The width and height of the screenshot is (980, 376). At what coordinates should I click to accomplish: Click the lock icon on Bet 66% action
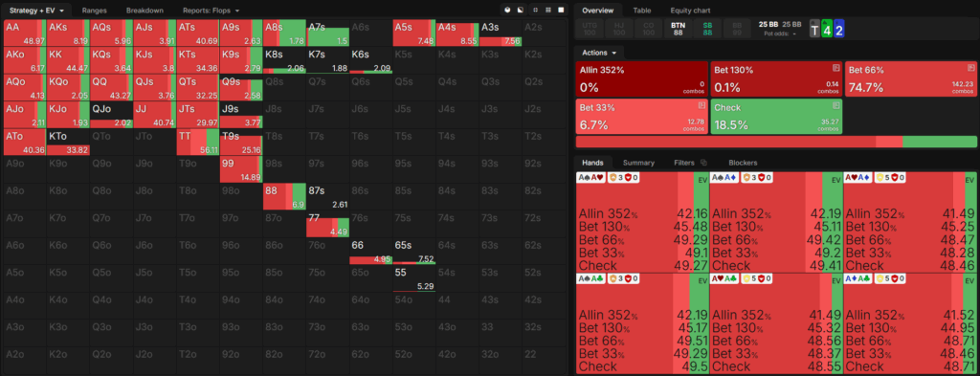971,67
